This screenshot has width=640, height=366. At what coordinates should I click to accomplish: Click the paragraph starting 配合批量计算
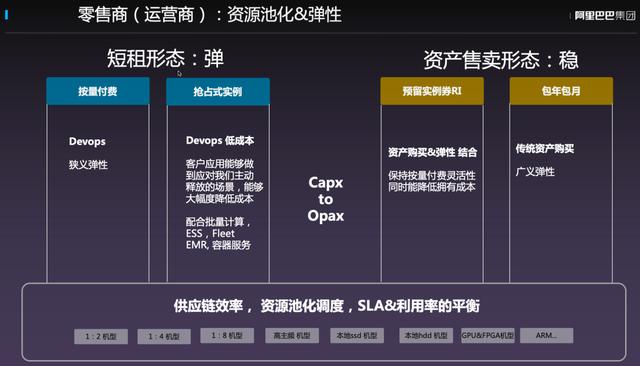(218, 233)
